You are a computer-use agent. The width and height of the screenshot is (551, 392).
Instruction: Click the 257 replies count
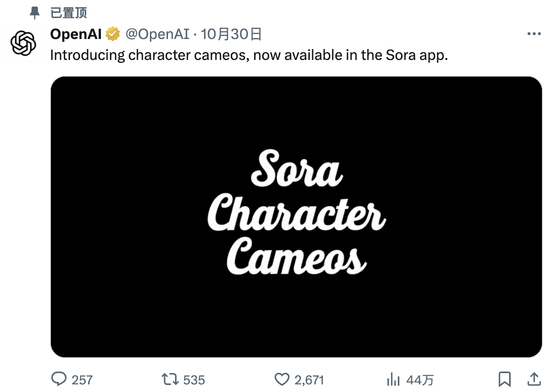pyautogui.click(x=82, y=380)
